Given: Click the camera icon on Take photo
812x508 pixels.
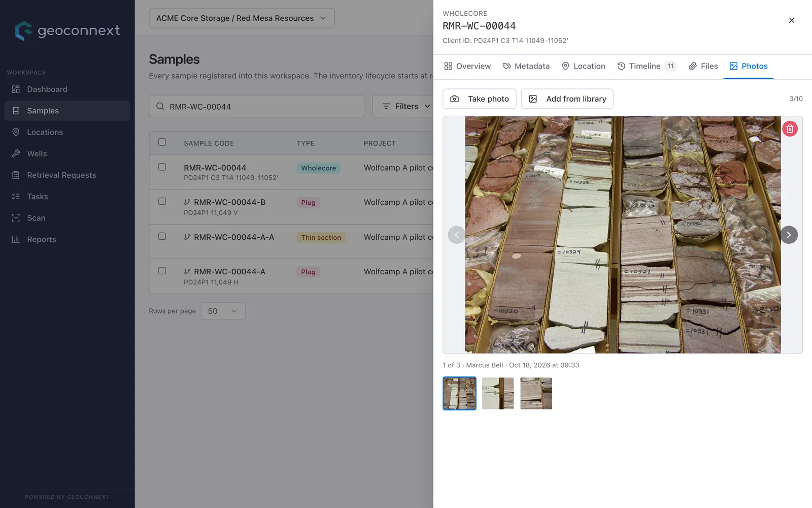Looking at the screenshot, I should pyautogui.click(x=455, y=99).
